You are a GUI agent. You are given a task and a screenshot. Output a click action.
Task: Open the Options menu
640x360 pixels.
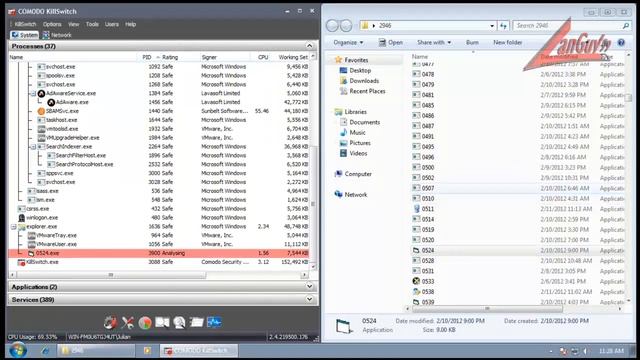pyautogui.click(x=52, y=24)
